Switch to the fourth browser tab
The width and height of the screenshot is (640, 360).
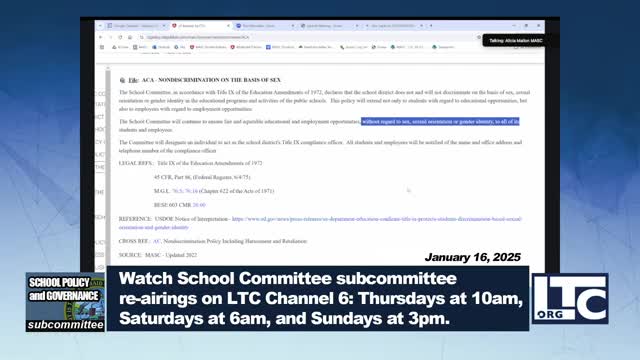[x=329, y=26]
